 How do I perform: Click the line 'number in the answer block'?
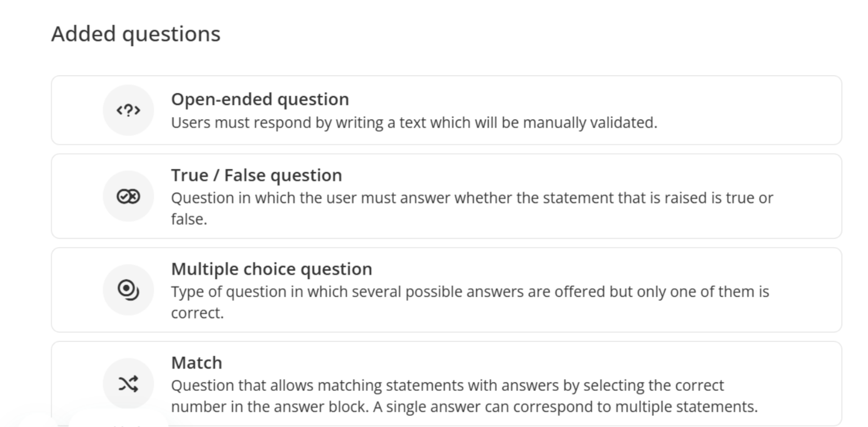click(464, 407)
